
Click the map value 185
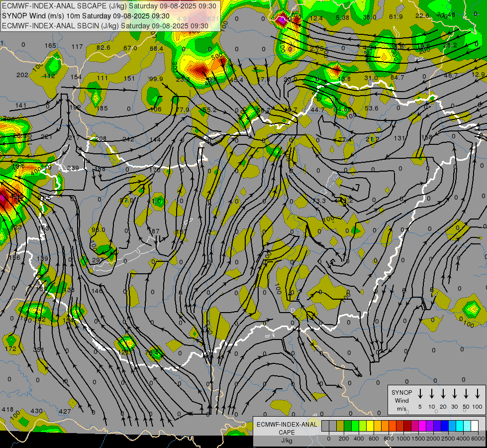click(x=102, y=108)
